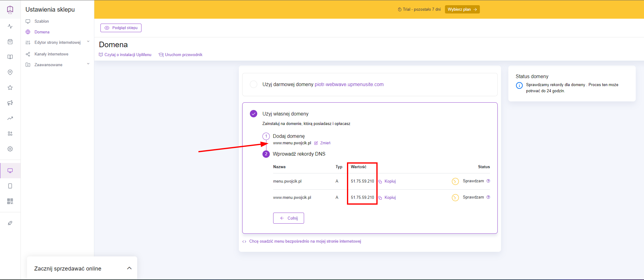Open the 'Szablon' settings menu item
644x280 pixels.
[x=42, y=21]
